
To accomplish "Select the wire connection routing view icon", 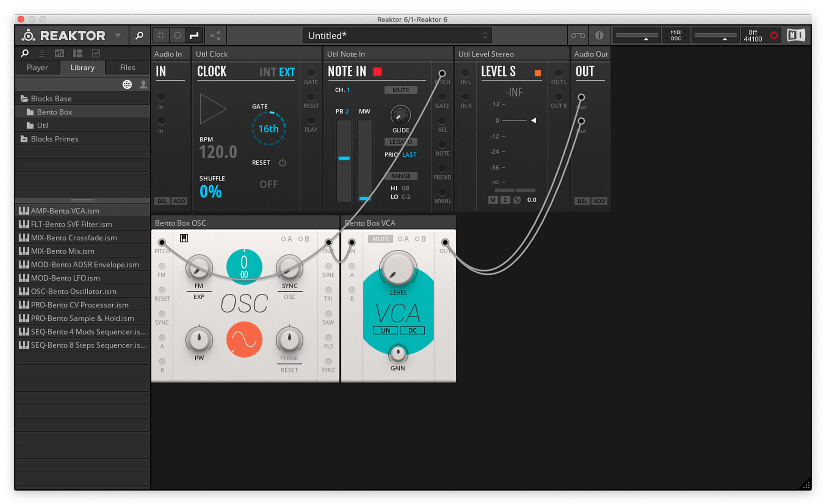I will (x=194, y=35).
